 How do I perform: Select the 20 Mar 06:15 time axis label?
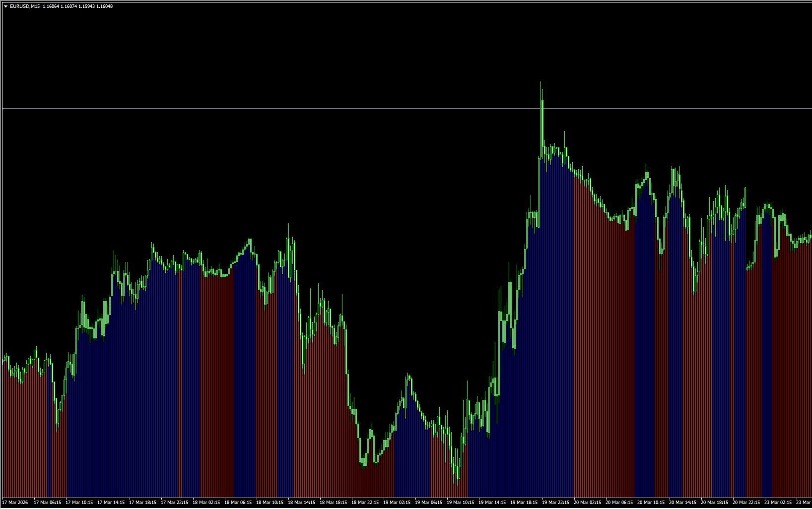pos(619,503)
